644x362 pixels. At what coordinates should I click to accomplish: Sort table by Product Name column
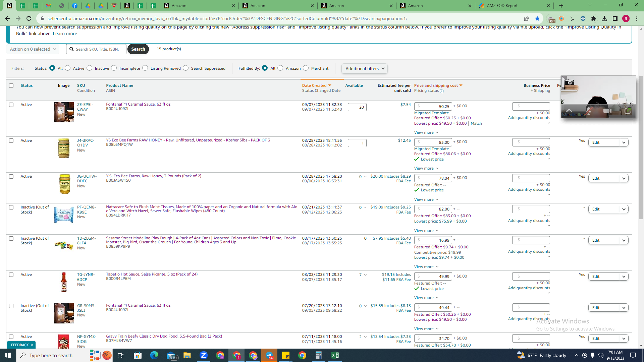tap(119, 85)
